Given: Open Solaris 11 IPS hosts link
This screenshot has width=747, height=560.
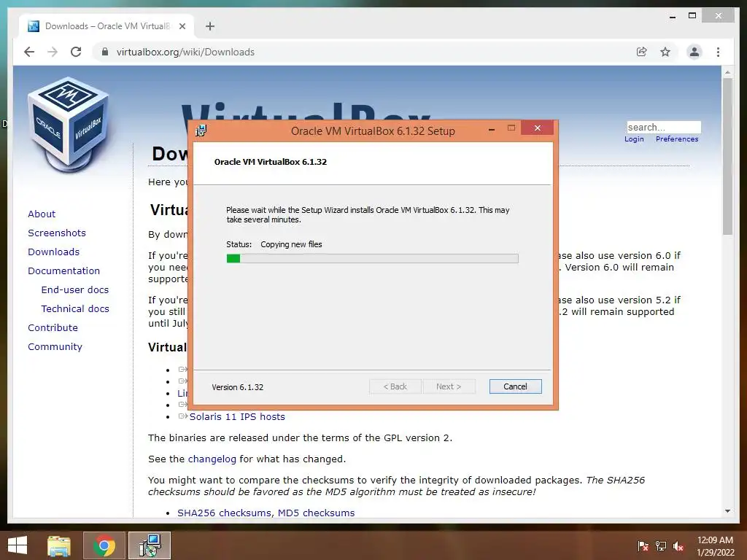Looking at the screenshot, I should point(237,416).
